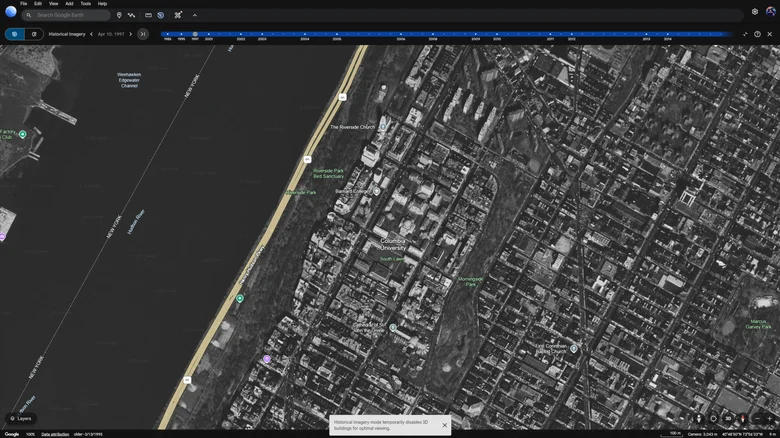This screenshot has width=780, height=438.
Task: Select the 2001 marker on the timeline
Action: (208, 35)
